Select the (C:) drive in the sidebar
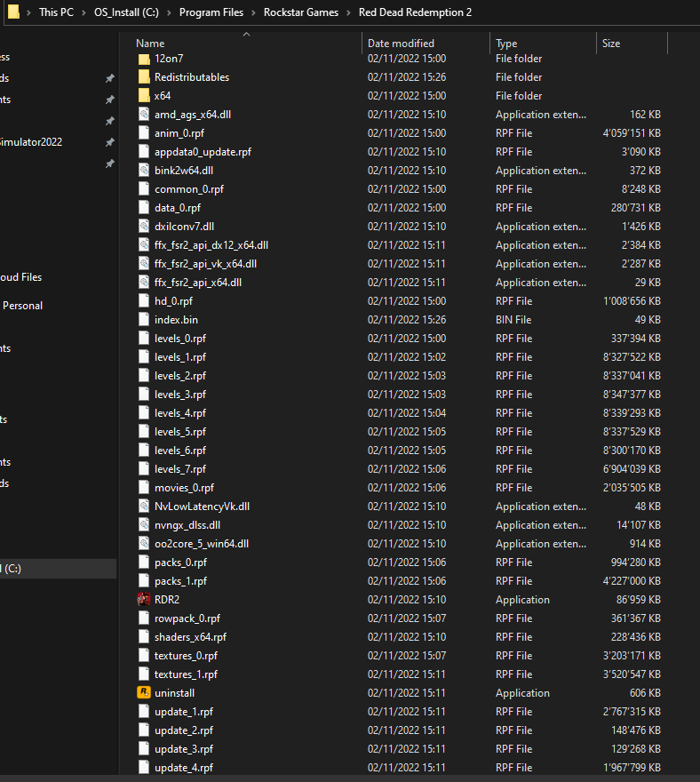700x782 pixels. 12,569
